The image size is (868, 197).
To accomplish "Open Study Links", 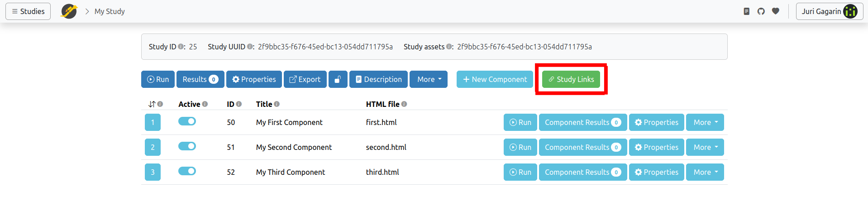I will point(571,79).
